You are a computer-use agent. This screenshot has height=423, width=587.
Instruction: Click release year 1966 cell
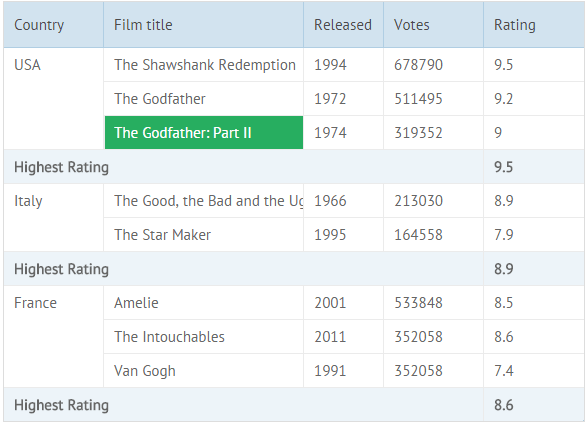pos(343,201)
